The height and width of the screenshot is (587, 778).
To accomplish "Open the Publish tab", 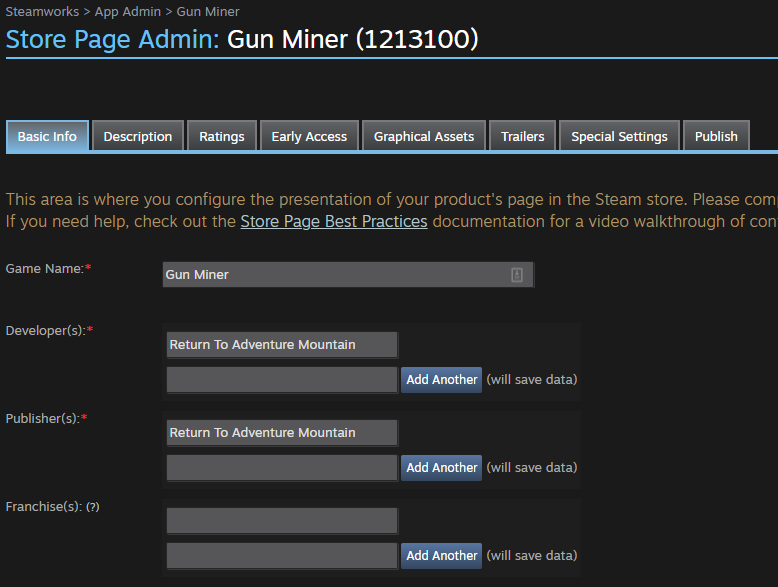I will pos(716,136).
